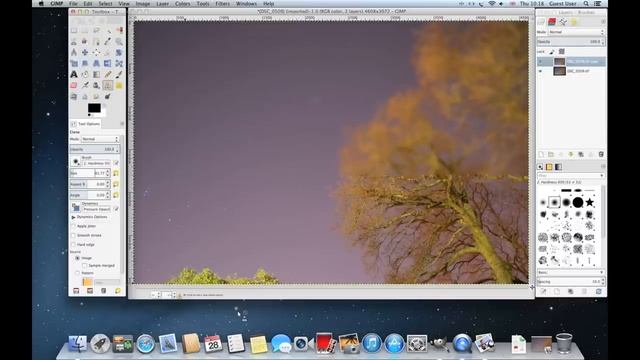This screenshot has height=360, width=640.
Task: Open the Layer menu
Action: (162, 4)
